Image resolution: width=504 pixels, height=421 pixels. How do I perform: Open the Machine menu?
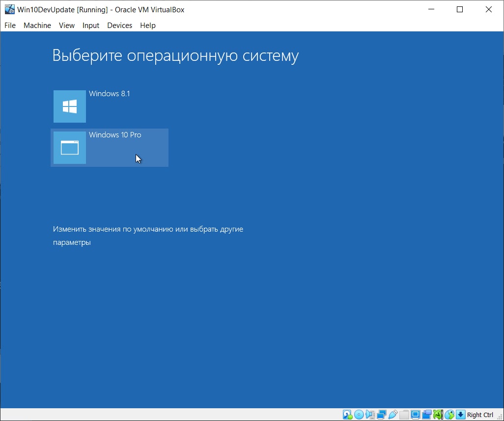(x=37, y=26)
